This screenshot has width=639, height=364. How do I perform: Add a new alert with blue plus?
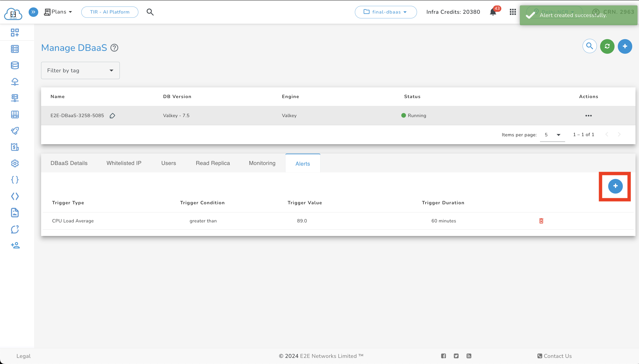pos(615,186)
